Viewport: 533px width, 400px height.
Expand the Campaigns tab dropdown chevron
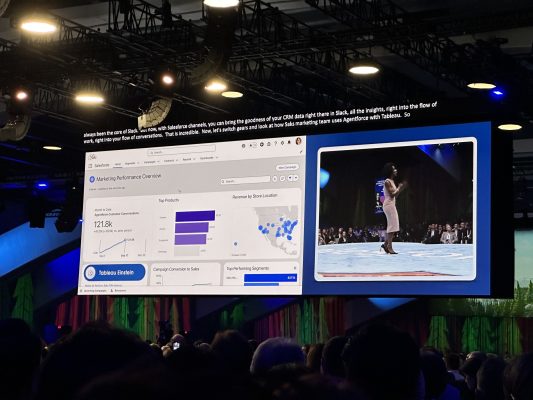(158, 162)
